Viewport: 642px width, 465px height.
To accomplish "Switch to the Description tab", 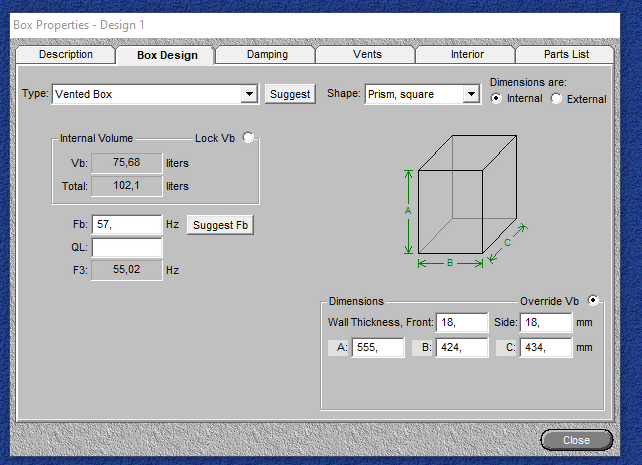I will click(66, 54).
